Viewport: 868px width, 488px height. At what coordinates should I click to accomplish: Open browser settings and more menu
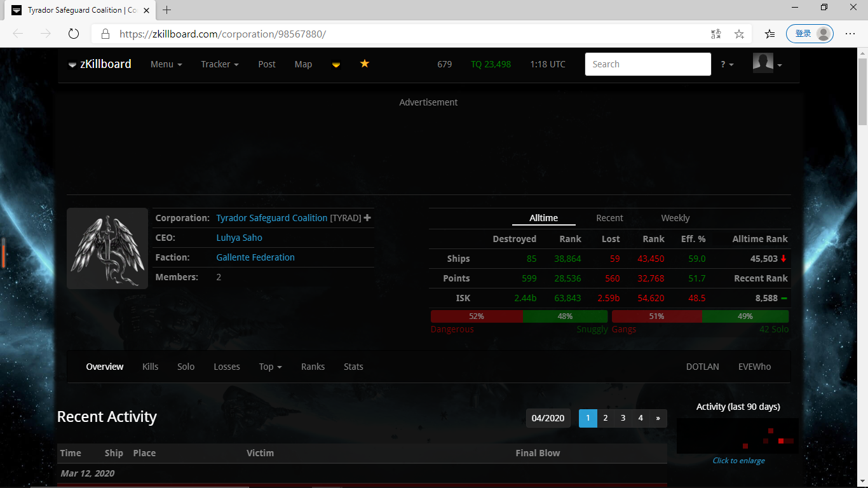pos(850,34)
